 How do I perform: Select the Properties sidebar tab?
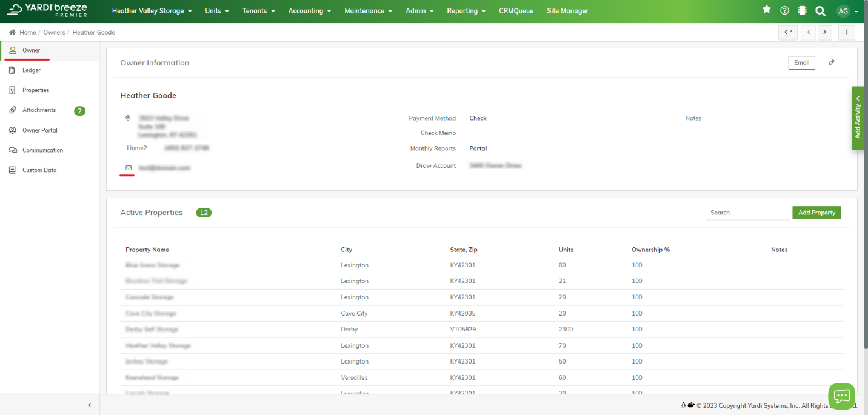tap(50, 90)
